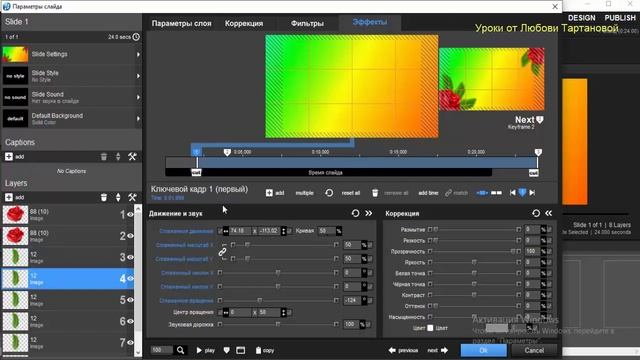Image resolution: width=640 pixels, height=360 pixels.
Task: Click the Центр вращения stepper arrows
Action: [284, 312]
